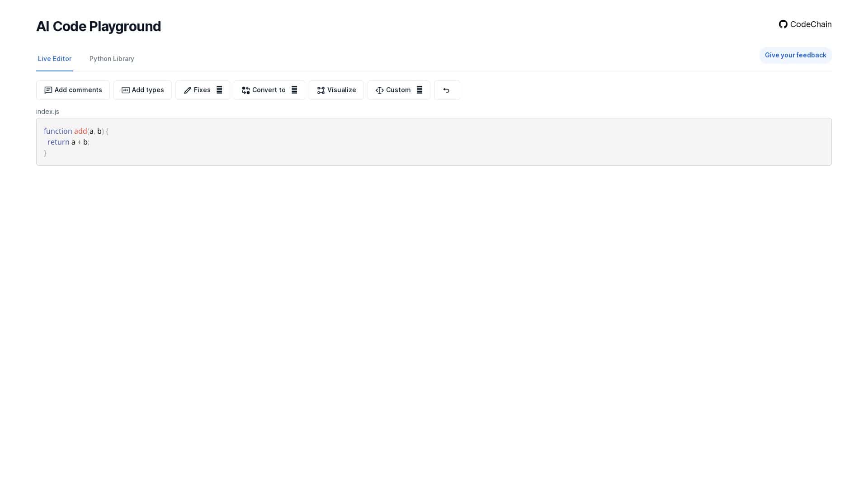Click the GitHub logo next to CodeChain
This screenshot has height=488, width=868.
point(783,24)
